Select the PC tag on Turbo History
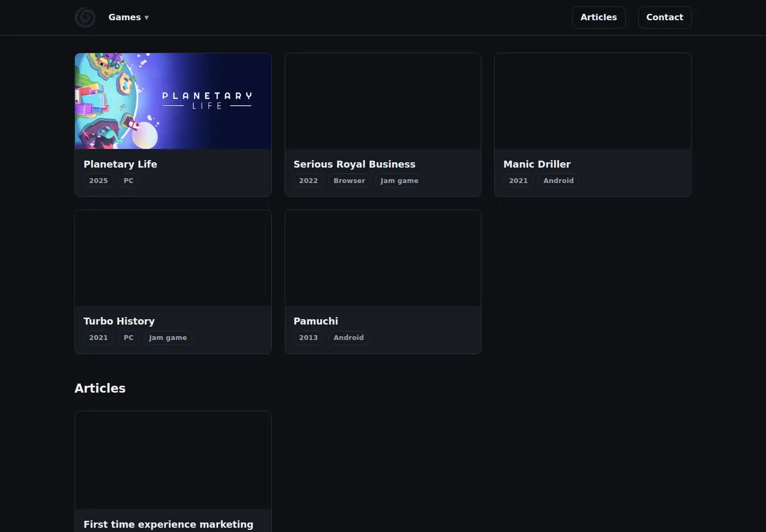Image resolution: width=766 pixels, height=532 pixels. [x=129, y=338]
